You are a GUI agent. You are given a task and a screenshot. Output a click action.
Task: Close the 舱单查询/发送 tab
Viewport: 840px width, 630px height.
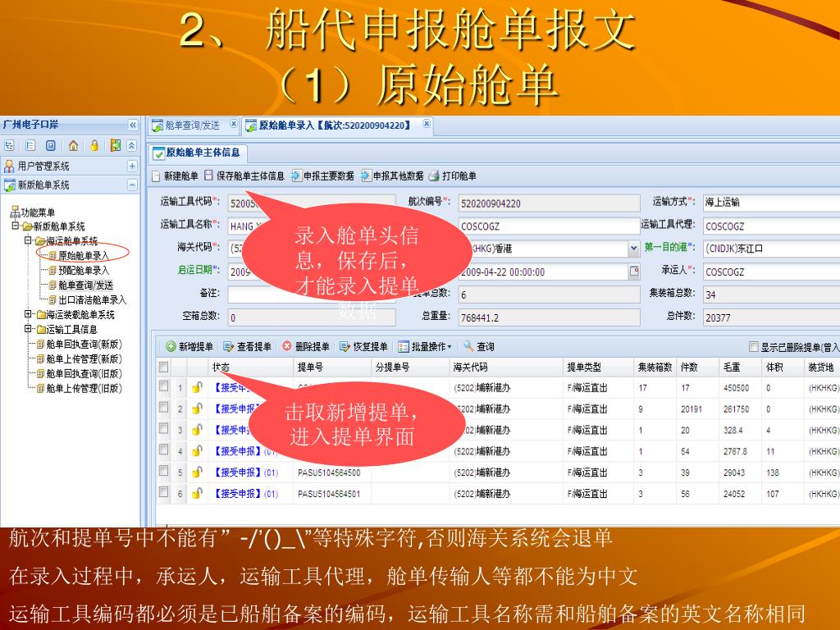(x=234, y=124)
